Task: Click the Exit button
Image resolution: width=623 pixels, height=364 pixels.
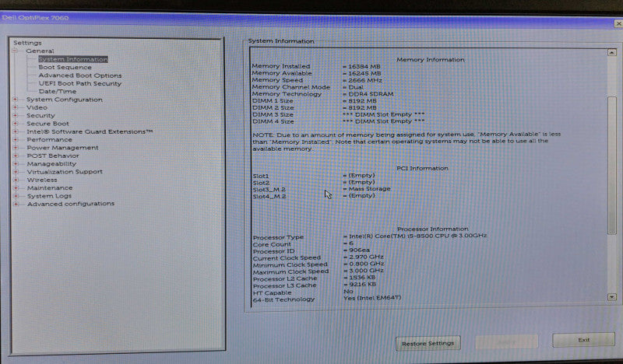Action: tap(583, 340)
